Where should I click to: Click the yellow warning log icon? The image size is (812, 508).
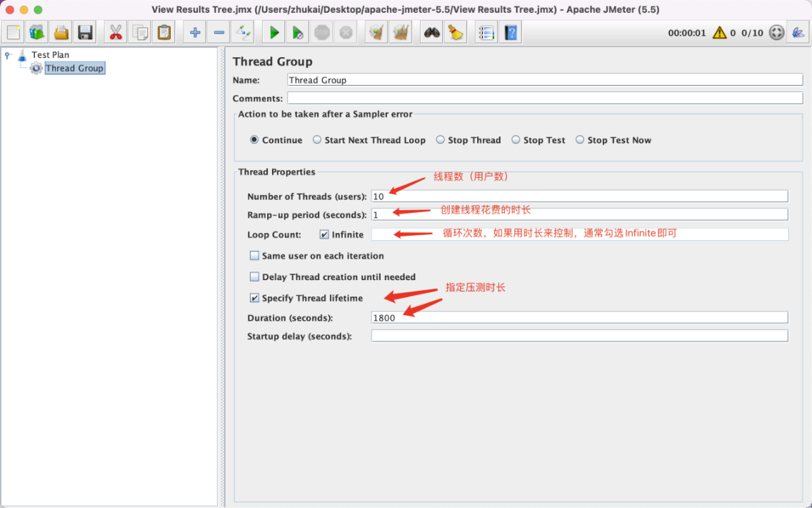click(719, 33)
